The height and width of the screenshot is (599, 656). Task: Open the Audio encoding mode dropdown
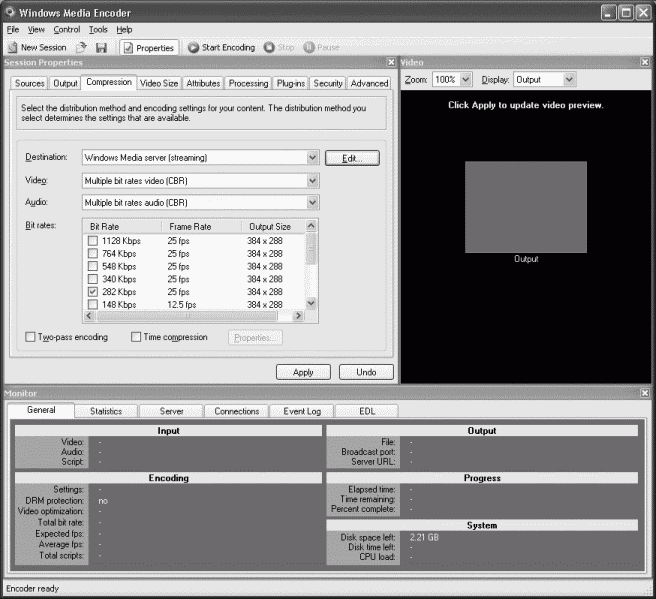(x=312, y=203)
